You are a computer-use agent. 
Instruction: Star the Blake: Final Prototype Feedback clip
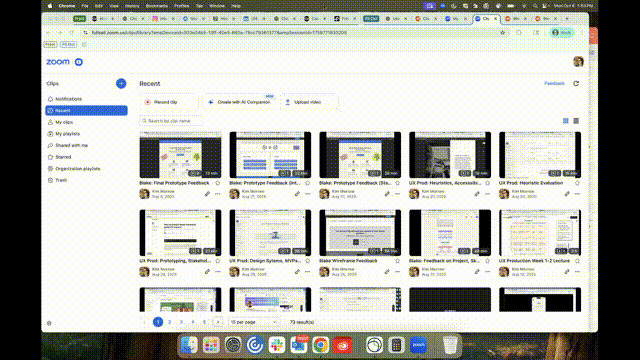pyautogui.click(x=218, y=183)
